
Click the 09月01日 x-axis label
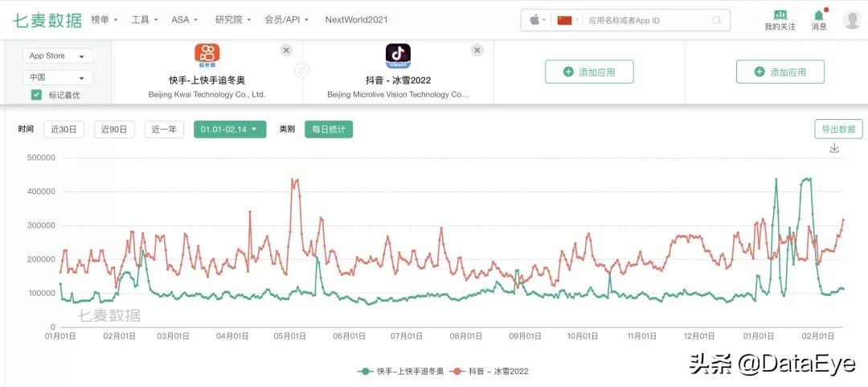(525, 336)
